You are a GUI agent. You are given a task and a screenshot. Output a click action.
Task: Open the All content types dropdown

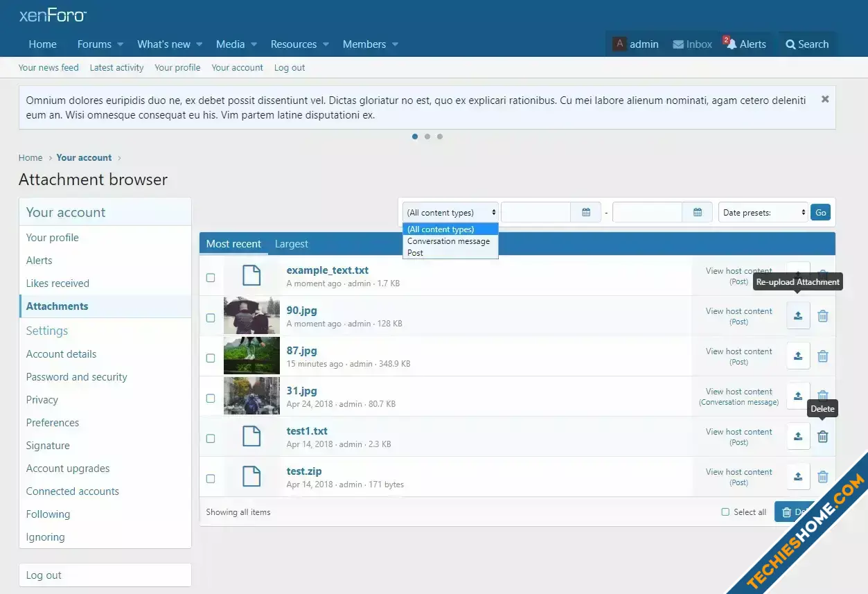coord(450,213)
